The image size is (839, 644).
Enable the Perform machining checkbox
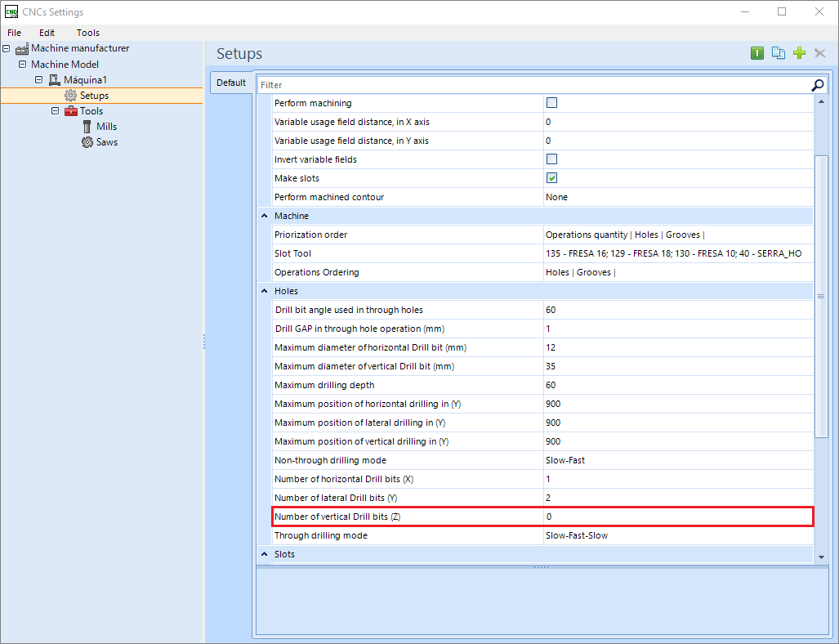point(551,103)
